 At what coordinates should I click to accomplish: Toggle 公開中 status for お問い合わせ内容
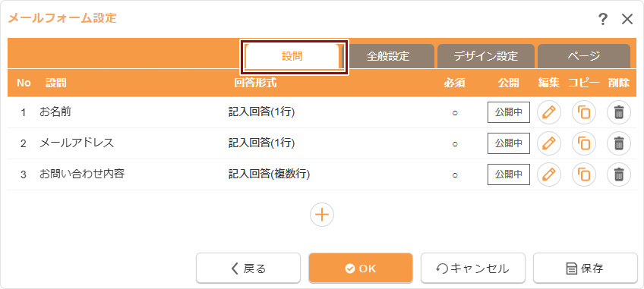[x=509, y=174]
